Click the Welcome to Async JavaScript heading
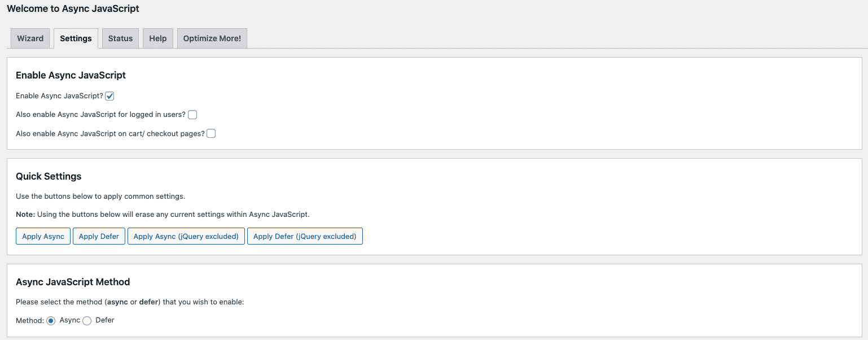Viewport: 868px width, 340px height. [73, 8]
